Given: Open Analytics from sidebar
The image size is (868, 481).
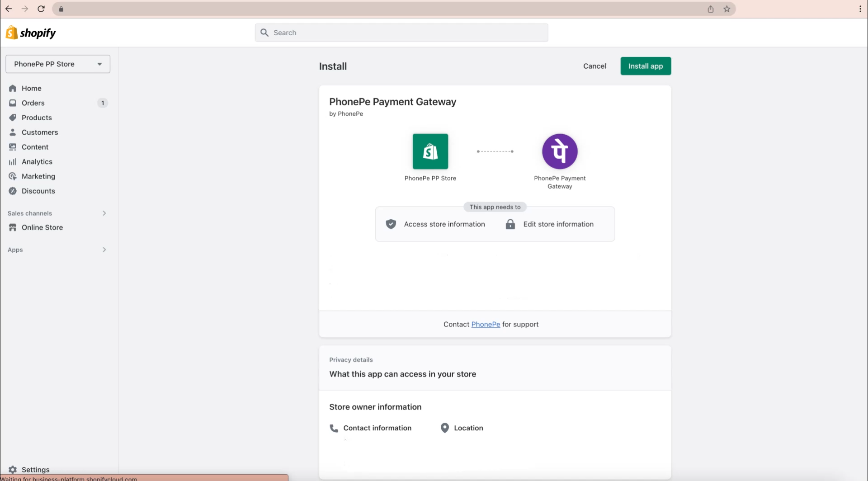Looking at the screenshot, I should click(37, 162).
